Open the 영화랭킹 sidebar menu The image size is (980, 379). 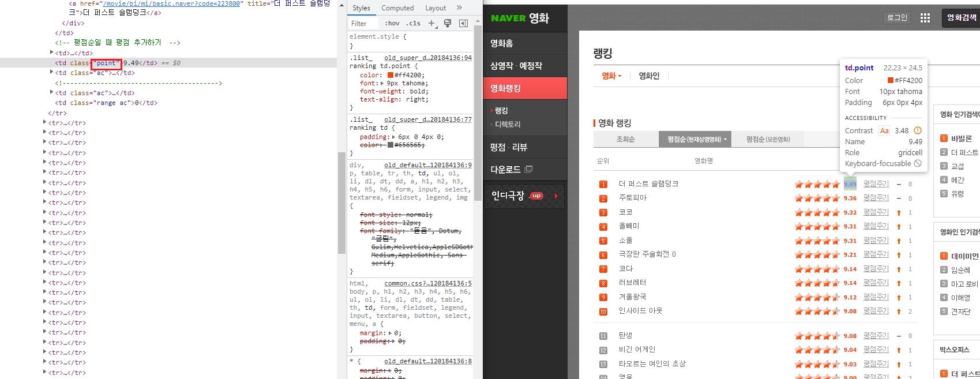(x=525, y=88)
